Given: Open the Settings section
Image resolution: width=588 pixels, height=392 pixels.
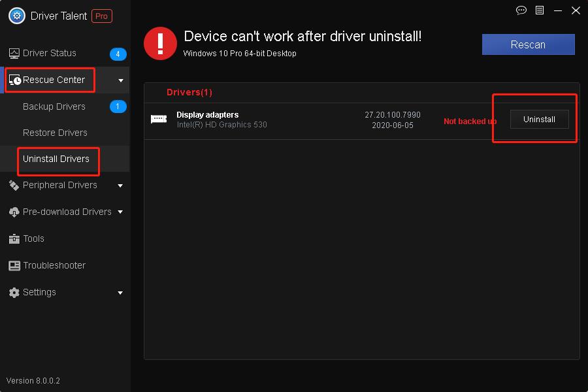Looking at the screenshot, I should pyautogui.click(x=39, y=293).
